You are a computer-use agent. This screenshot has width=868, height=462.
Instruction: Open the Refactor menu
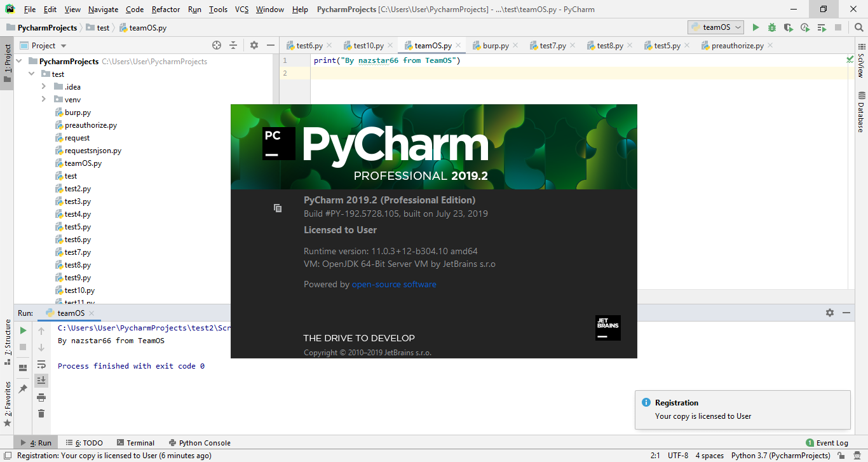pyautogui.click(x=166, y=10)
